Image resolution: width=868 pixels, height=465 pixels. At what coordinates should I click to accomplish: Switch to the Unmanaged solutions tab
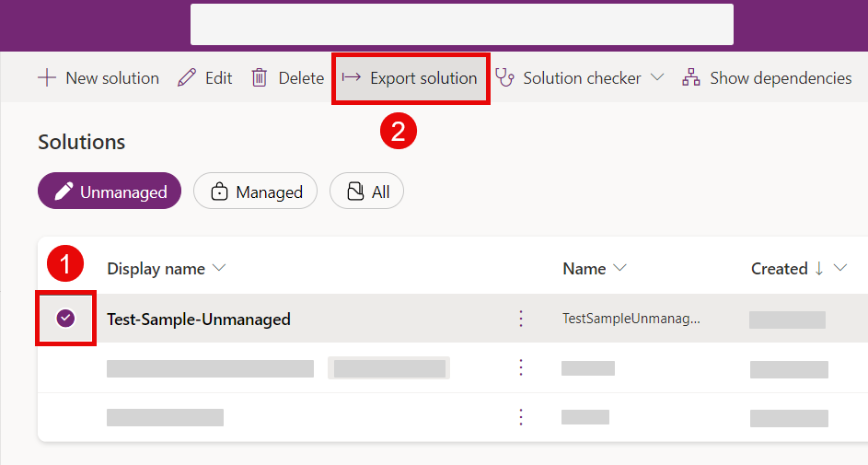point(110,191)
